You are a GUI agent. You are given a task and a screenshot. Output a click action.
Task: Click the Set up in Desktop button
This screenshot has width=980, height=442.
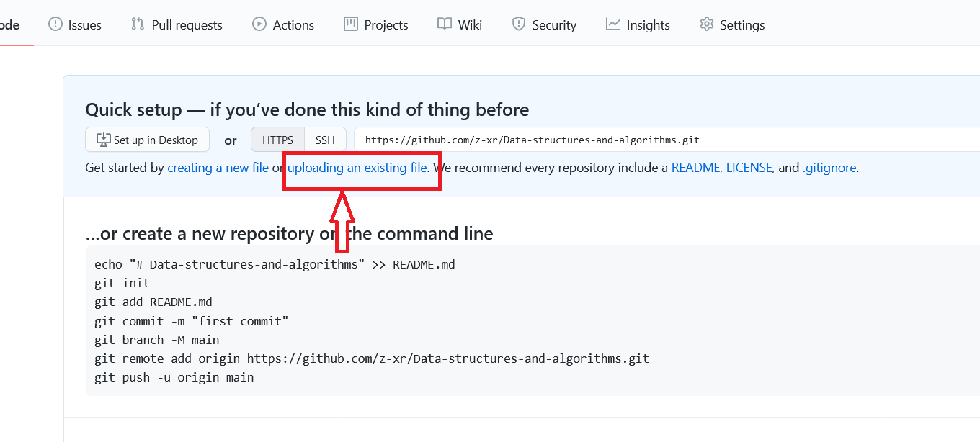pos(147,140)
